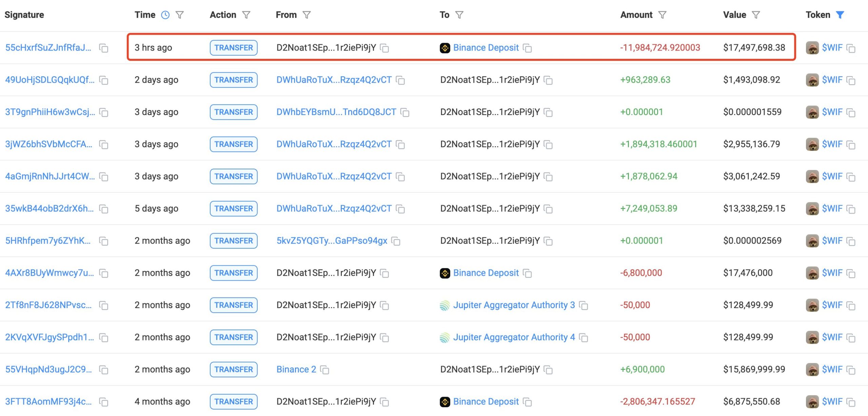The width and height of the screenshot is (868, 416).
Task: Click the $WIF token thumbnail in last row
Action: (812, 402)
